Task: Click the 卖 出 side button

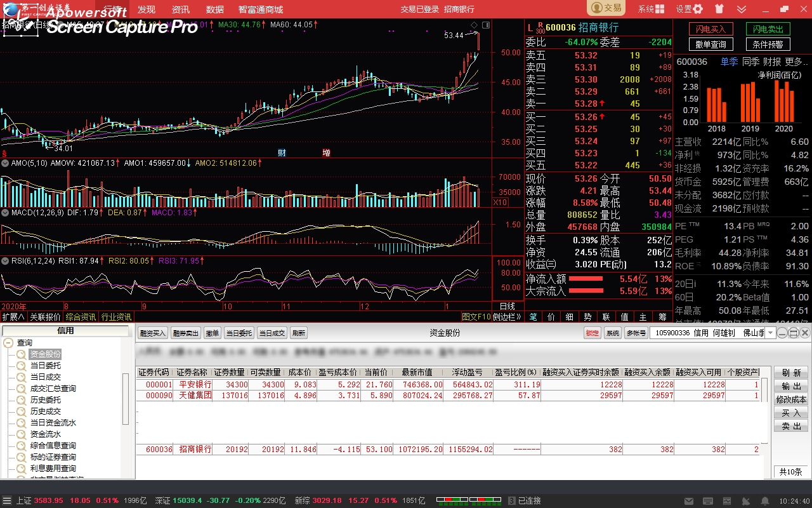Action: pyautogui.click(x=791, y=426)
